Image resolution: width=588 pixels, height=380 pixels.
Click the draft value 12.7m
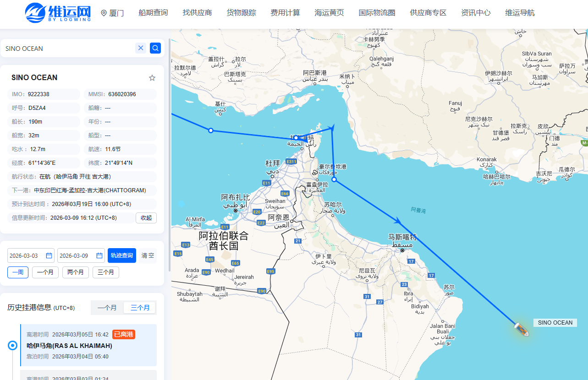coord(38,149)
